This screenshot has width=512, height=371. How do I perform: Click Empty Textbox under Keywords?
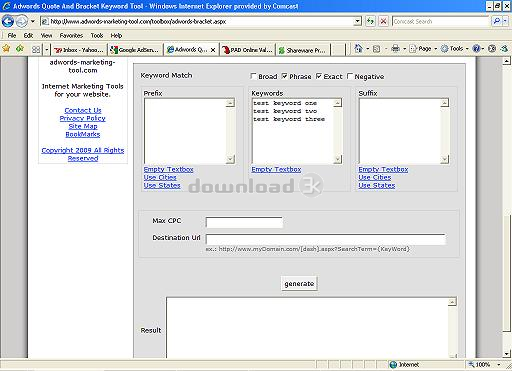pos(276,169)
